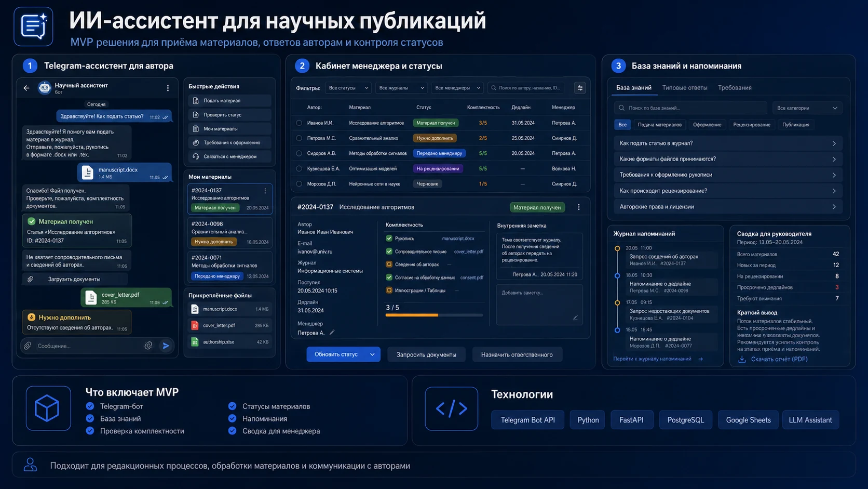Viewport: 868px width, 489px height.
Task: Edit manager Петрова А. with pencil icon
Action: coord(332,333)
